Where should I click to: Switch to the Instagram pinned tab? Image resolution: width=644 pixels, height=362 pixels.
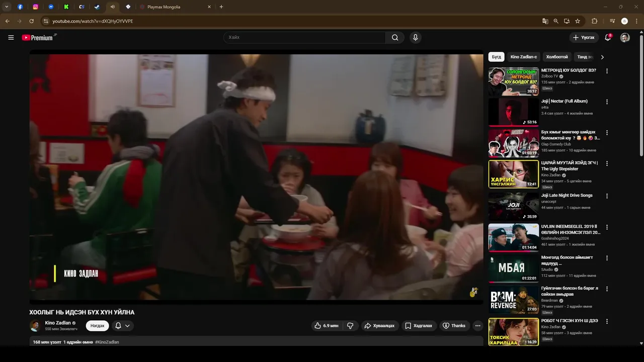coord(35,7)
